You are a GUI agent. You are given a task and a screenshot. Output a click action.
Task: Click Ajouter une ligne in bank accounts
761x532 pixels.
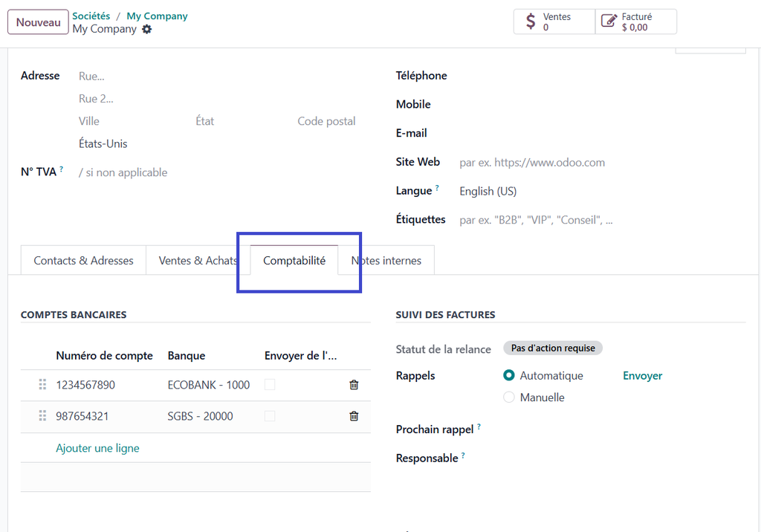click(x=97, y=448)
